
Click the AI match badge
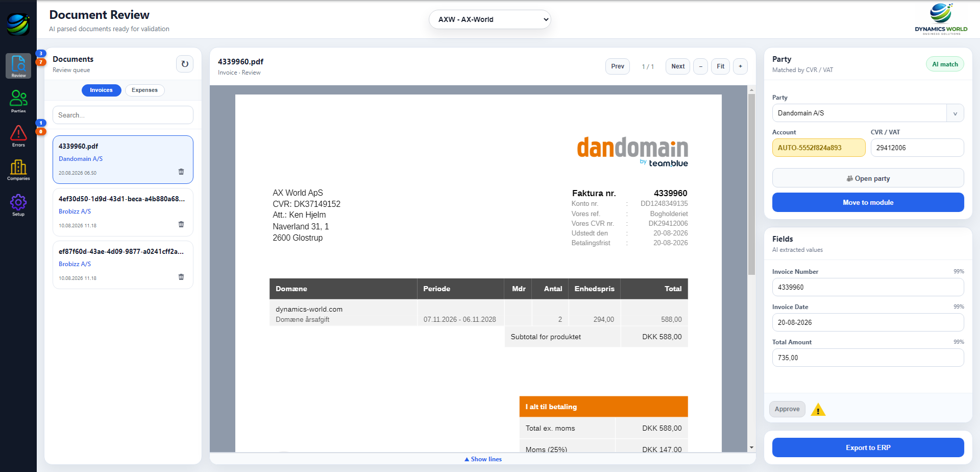pos(945,64)
